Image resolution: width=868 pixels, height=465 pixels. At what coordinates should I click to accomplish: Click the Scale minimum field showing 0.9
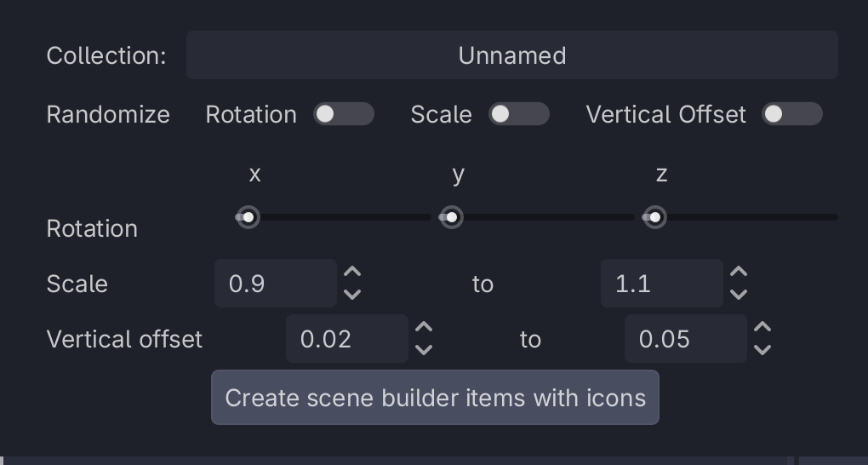coord(275,284)
